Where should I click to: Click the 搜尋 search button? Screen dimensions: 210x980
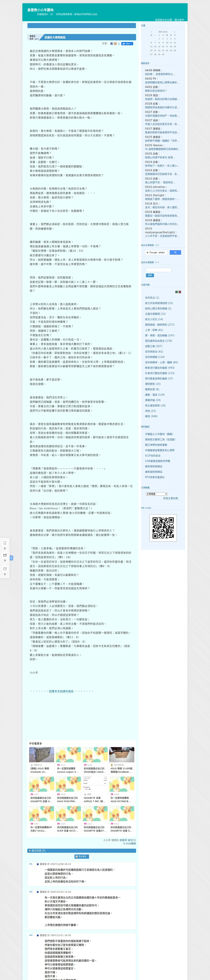click(x=150, y=275)
